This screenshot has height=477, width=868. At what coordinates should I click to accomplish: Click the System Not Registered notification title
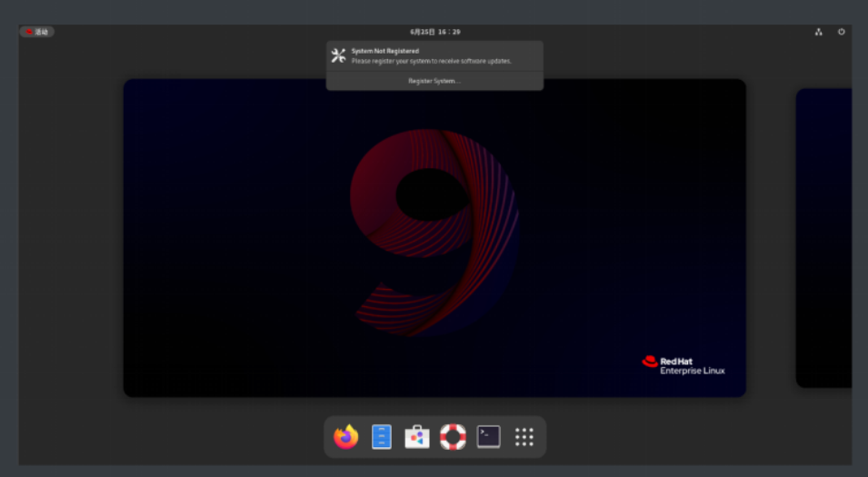click(x=385, y=51)
